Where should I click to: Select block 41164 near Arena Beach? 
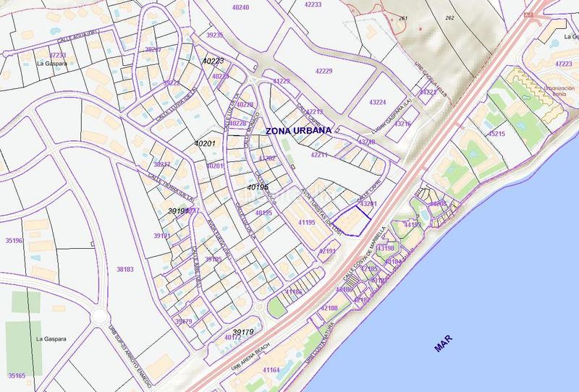tap(271, 370)
